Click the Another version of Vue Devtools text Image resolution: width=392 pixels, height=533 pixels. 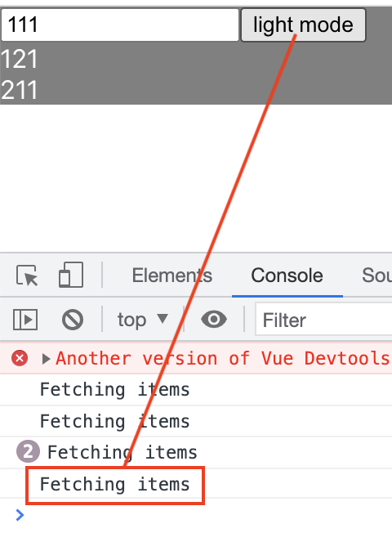click(223, 358)
